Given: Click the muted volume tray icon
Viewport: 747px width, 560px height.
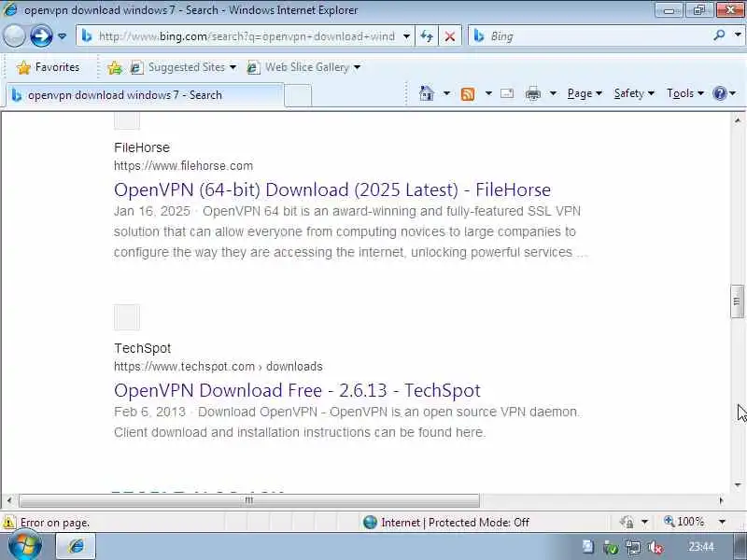Looking at the screenshot, I should (x=655, y=548).
